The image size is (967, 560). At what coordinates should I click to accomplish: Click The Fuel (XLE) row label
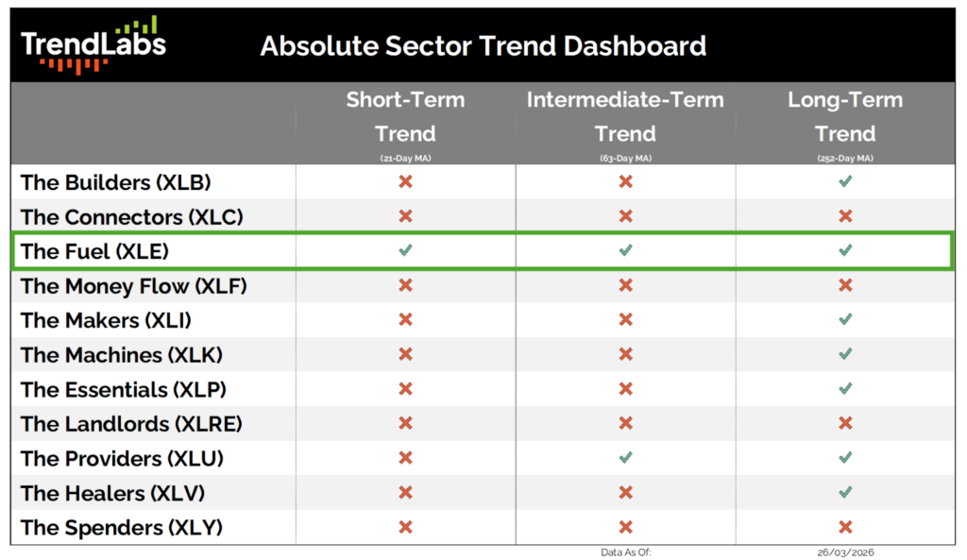tap(94, 251)
